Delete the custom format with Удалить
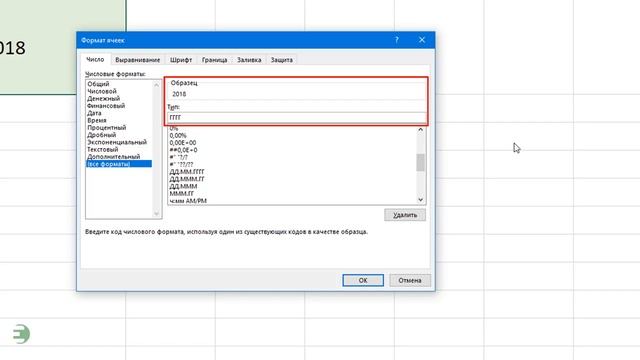640x360 pixels. (405, 215)
